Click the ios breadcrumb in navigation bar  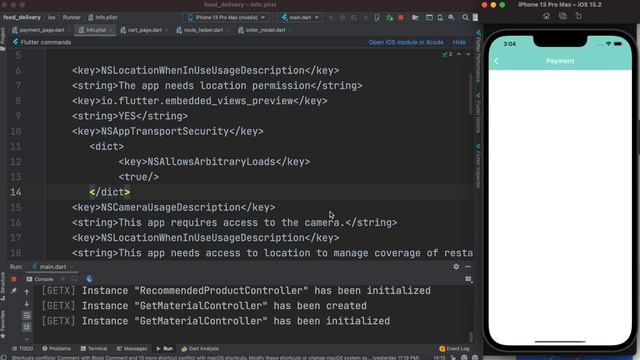51,18
